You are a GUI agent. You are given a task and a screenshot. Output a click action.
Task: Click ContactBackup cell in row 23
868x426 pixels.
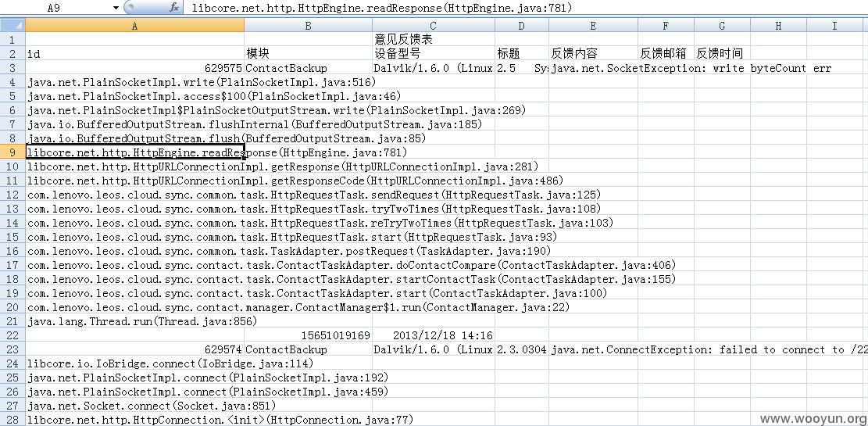pyautogui.click(x=309, y=349)
